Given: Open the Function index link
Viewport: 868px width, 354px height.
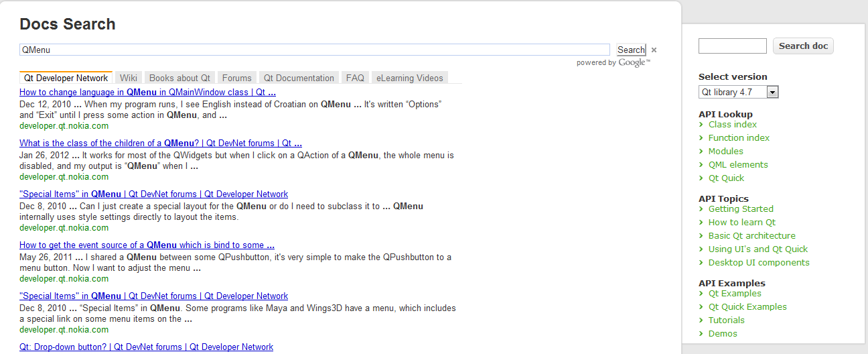Looking at the screenshot, I should pyautogui.click(x=739, y=138).
